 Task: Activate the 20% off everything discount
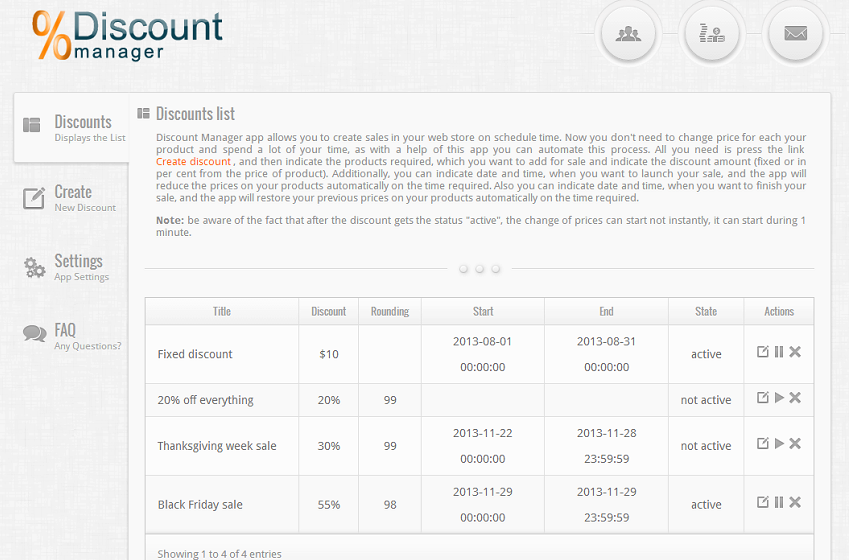point(779,398)
